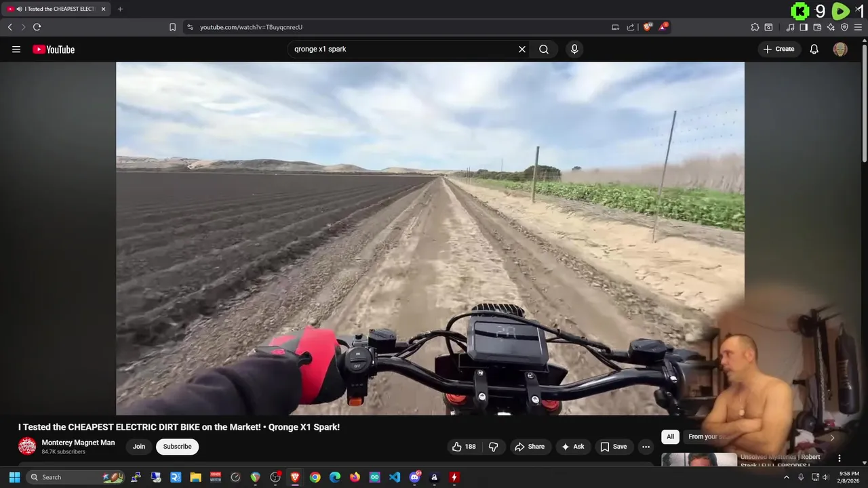
Task: Run search with the magnifier button
Action: coord(544,49)
